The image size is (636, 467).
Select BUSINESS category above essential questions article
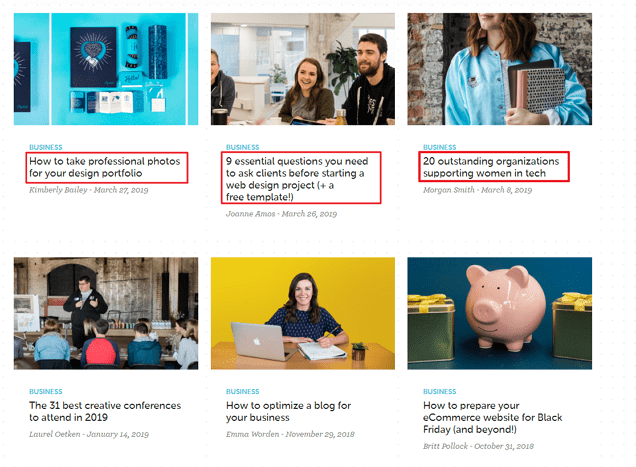coord(243,147)
